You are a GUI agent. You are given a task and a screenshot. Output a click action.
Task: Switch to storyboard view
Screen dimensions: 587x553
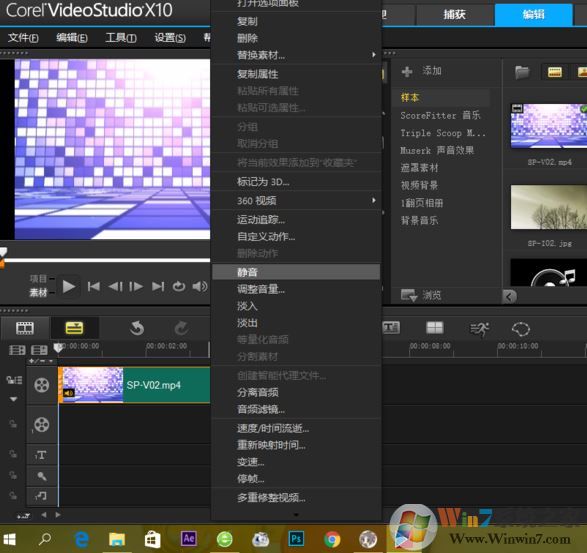pyautogui.click(x=25, y=328)
